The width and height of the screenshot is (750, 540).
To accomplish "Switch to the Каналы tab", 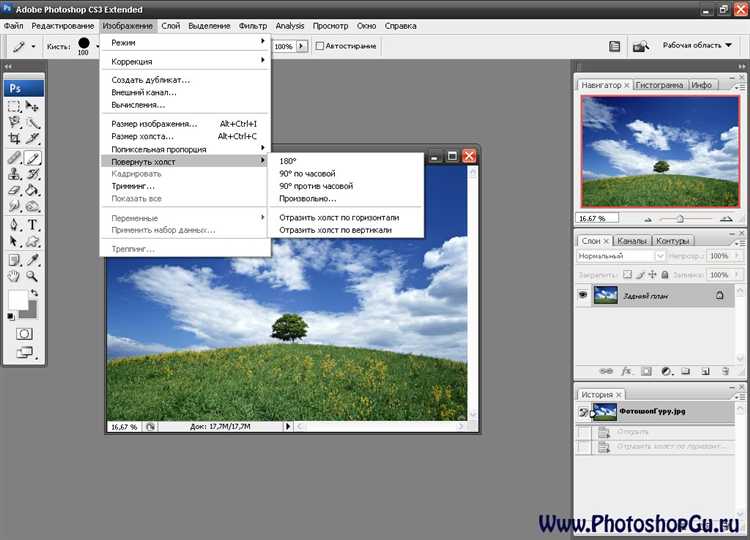I will pyautogui.click(x=631, y=240).
